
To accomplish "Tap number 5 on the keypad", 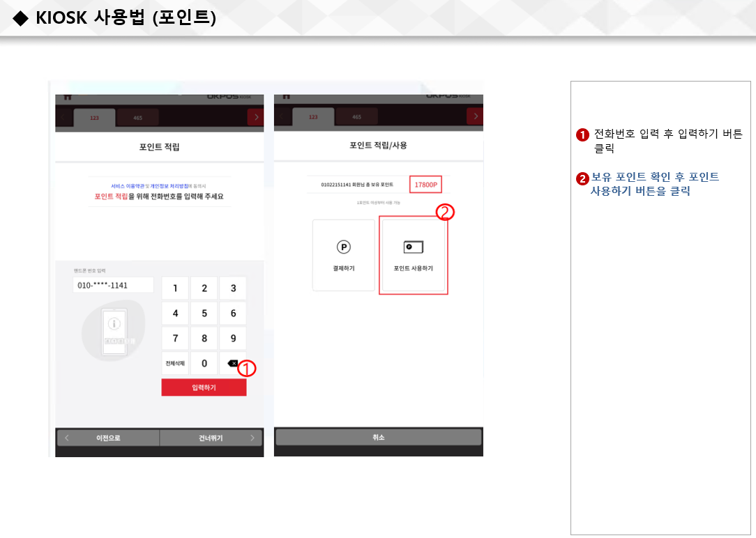I will pyautogui.click(x=204, y=313).
